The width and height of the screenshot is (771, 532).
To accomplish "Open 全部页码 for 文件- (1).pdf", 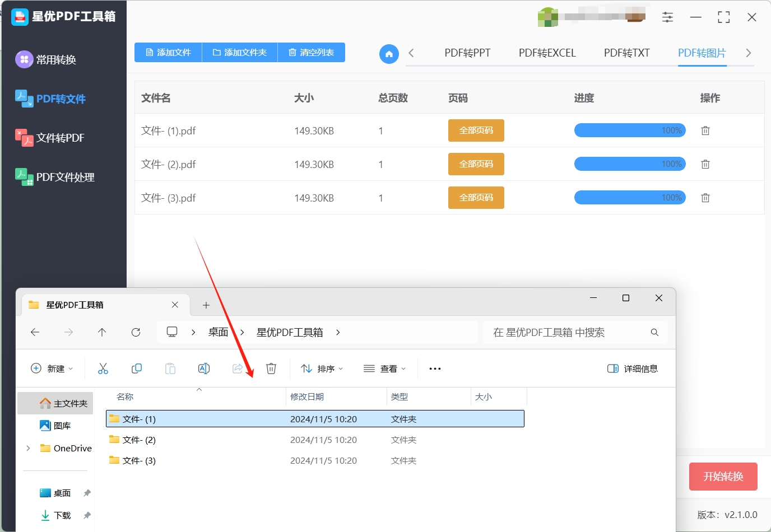I will pyautogui.click(x=476, y=130).
